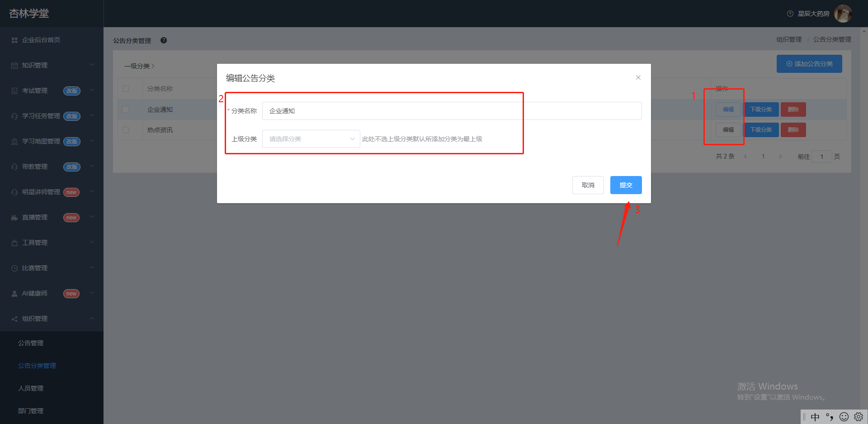Open 公告管理 submenu item
The width and height of the screenshot is (868, 424).
click(x=31, y=343)
